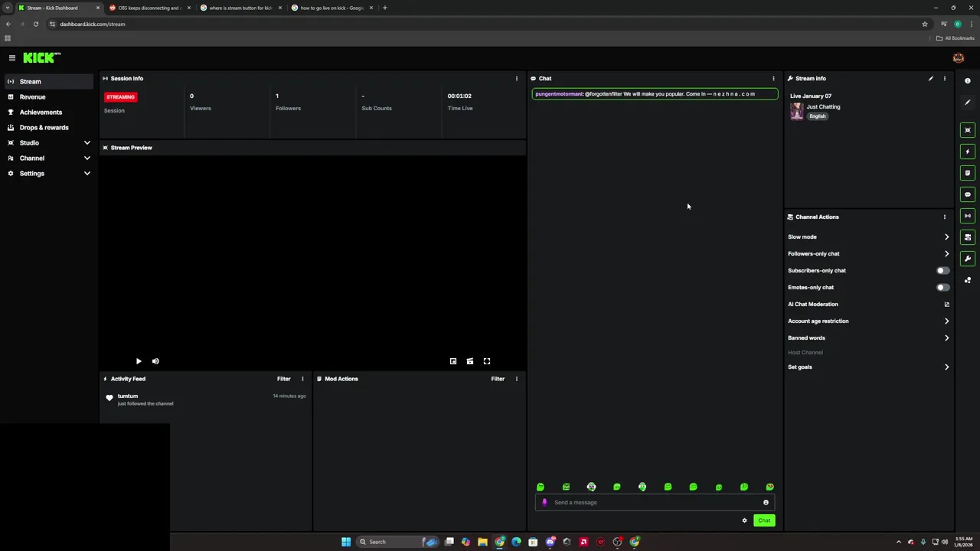Toggle the channel actions widget in right rail
This screenshot has height=551, width=980.
968,237
